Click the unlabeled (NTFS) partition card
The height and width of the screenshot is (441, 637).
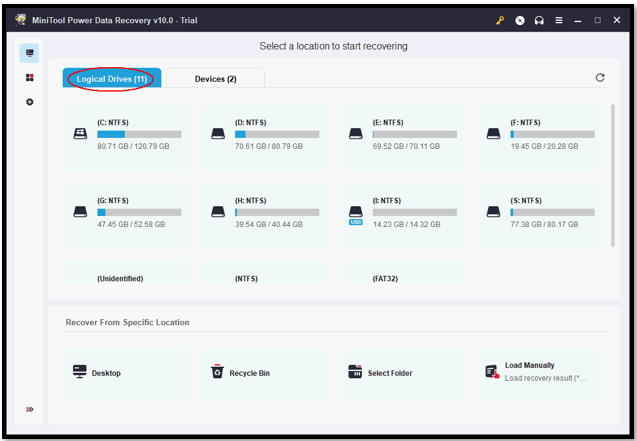(264, 273)
